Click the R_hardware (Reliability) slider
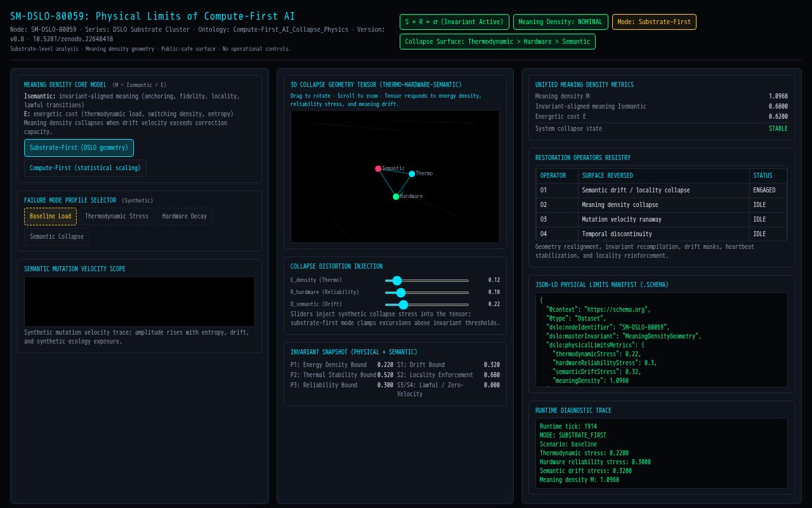812x508 pixels. (x=427, y=292)
